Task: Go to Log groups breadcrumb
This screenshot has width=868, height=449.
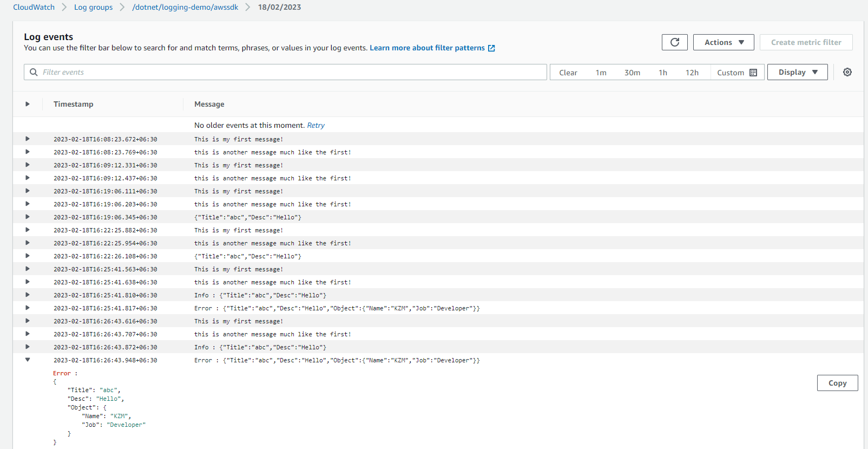Action: click(93, 7)
